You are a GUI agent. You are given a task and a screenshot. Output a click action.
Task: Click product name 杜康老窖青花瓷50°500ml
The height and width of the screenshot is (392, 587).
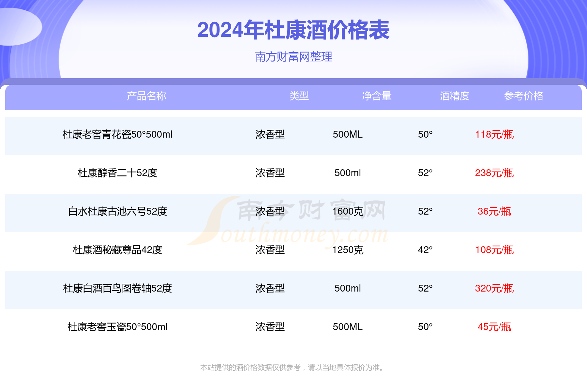(x=117, y=134)
